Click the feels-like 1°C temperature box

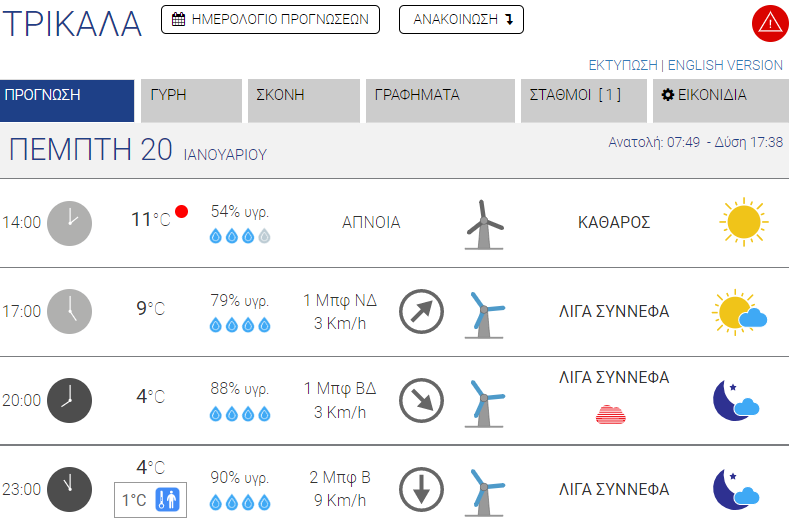pos(150,499)
